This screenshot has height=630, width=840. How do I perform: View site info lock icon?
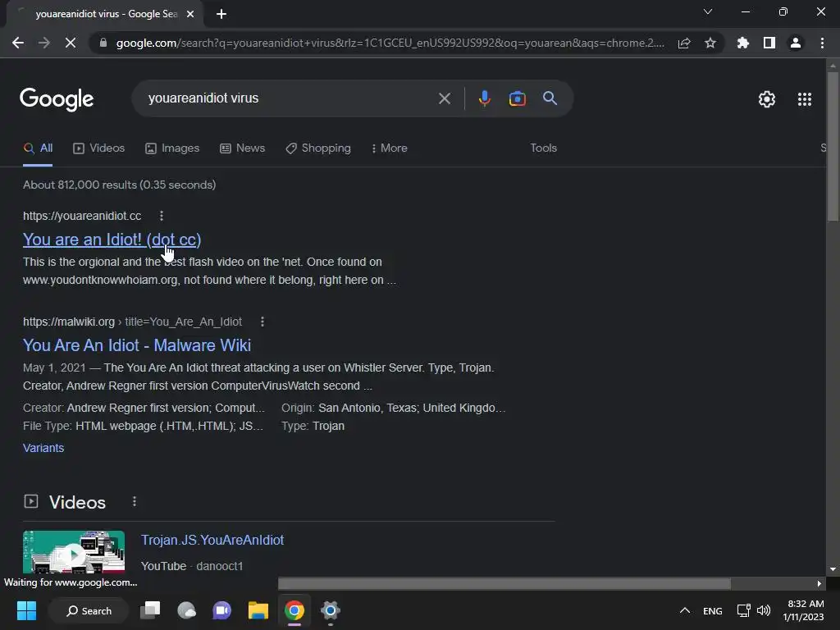pos(103,43)
